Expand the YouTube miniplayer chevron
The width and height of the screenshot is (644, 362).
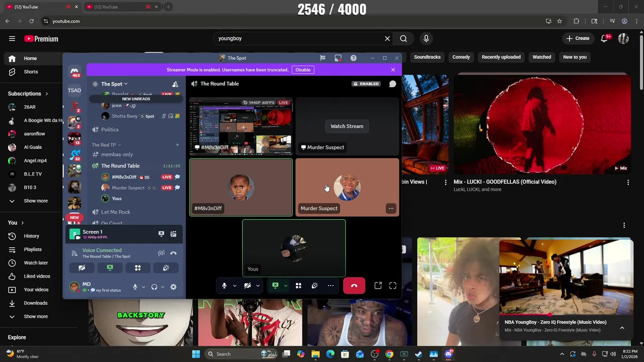[x=622, y=328]
